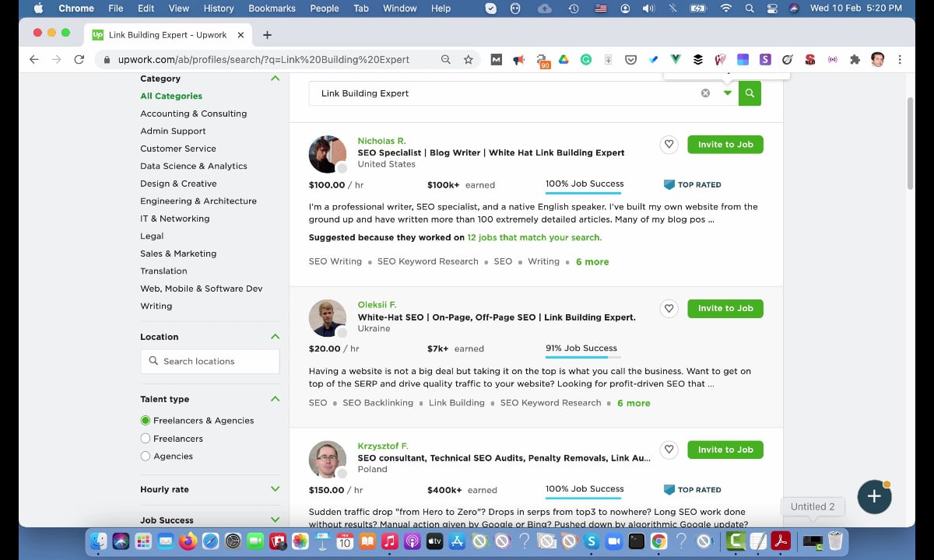Open the Grammarly extension
Screen dimensions: 934x560
pyautogui.click(x=586, y=59)
